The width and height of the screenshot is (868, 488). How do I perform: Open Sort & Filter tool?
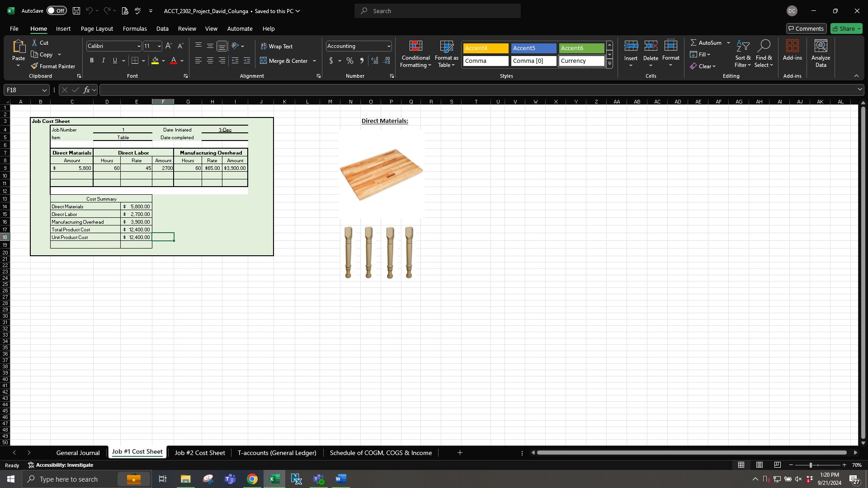click(742, 54)
